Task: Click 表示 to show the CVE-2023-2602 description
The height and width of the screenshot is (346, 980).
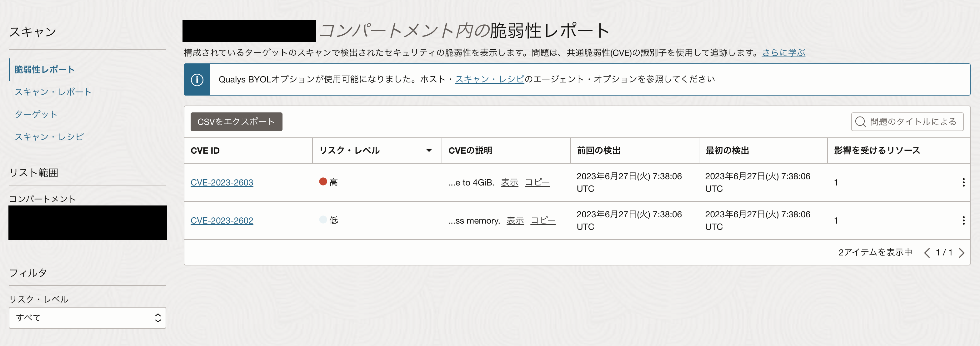Action: pyautogui.click(x=515, y=220)
